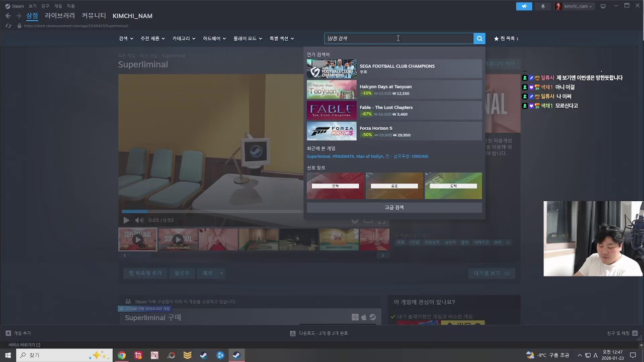This screenshot has height=362, width=644.
Task: Switch to the 라이브러리 tab
Action: coord(60,16)
